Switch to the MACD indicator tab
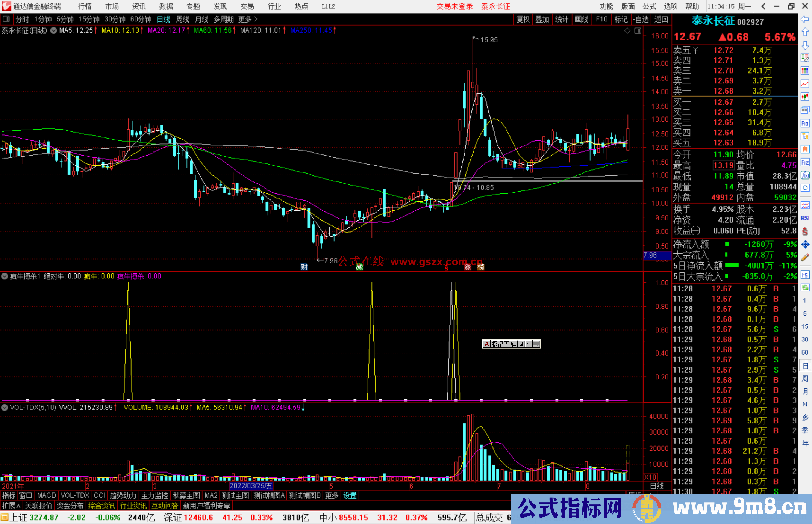Screen dimensions: 812x524 pos(46,495)
